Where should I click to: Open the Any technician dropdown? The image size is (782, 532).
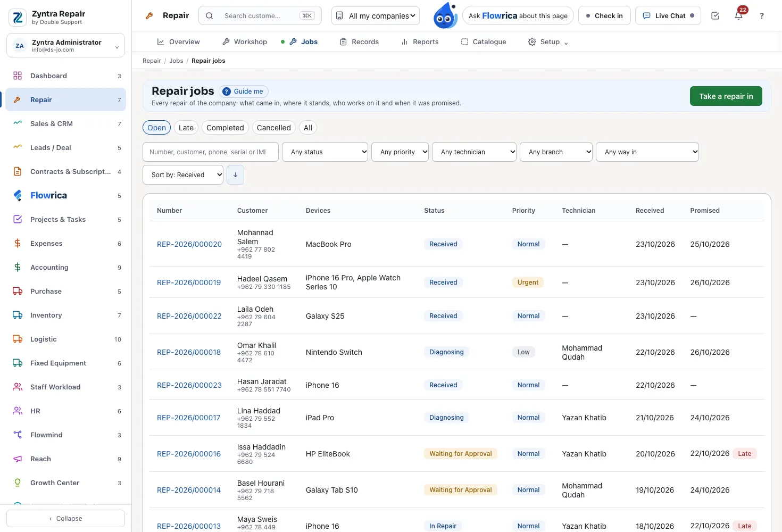coord(475,152)
